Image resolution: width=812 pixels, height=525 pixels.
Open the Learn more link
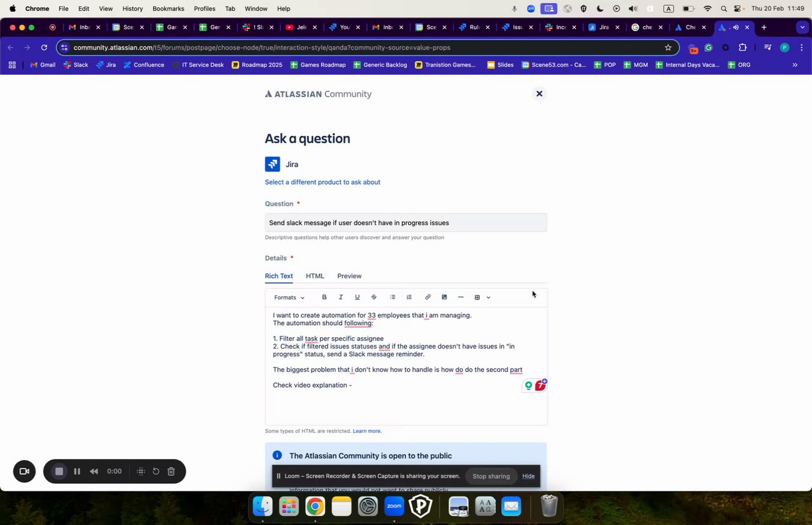pyautogui.click(x=367, y=431)
